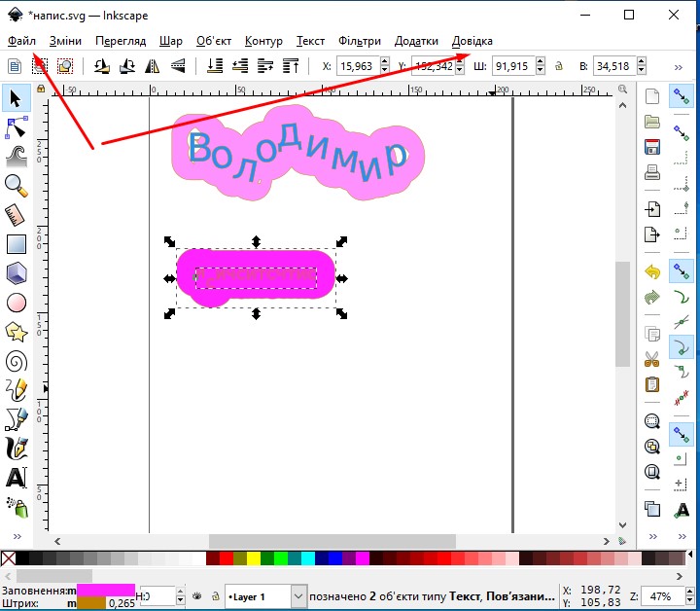The height and width of the screenshot is (611, 700).
Task: Flip selection vertically
Action: [x=178, y=66]
